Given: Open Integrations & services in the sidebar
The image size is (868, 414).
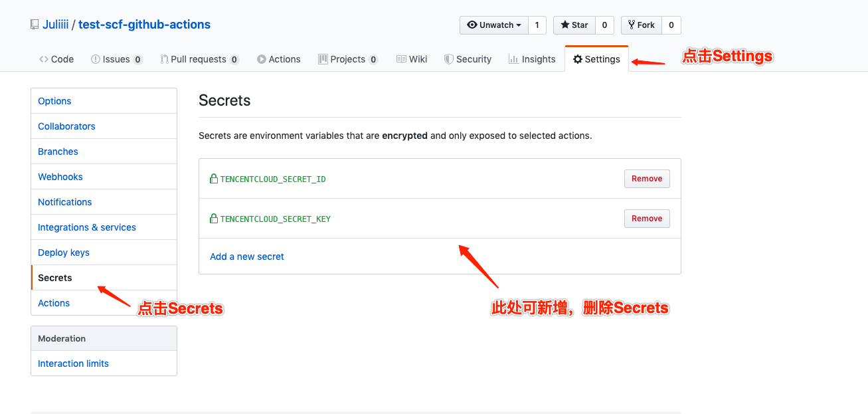Looking at the screenshot, I should click(104, 227).
